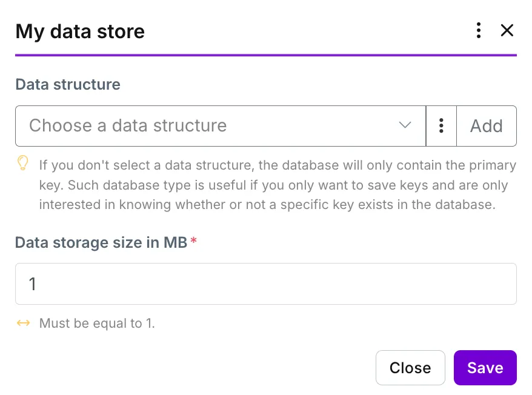Dismiss the dialog with the X icon
The height and width of the screenshot is (395, 532).
tap(507, 30)
